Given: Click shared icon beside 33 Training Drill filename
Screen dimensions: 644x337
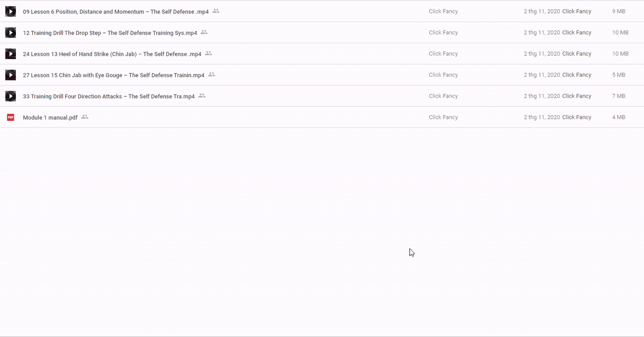Looking at the screenshot, I should tap(202, 95).
